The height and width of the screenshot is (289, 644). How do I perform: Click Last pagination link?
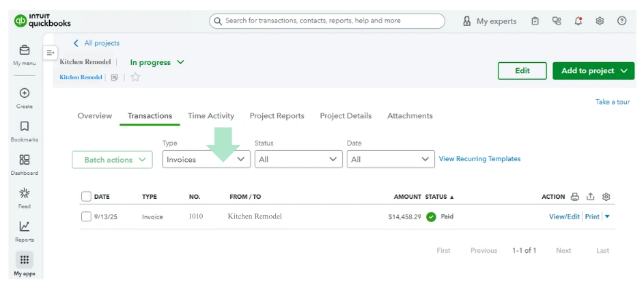tap(602, 250)
